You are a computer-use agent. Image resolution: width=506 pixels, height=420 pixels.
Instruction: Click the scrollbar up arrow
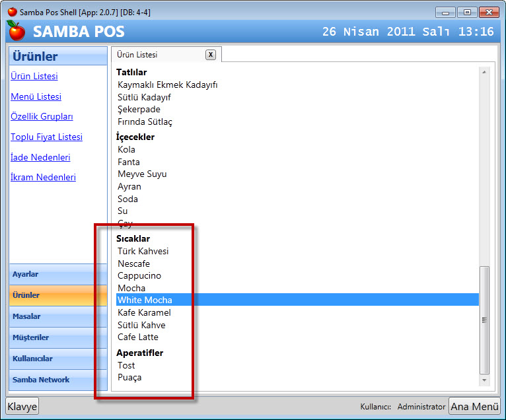click(484, 72)
